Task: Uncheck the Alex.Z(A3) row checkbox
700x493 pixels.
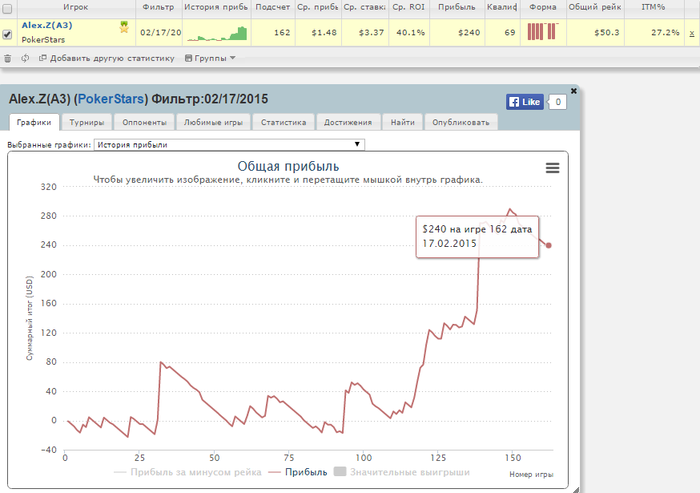Action: click(7, 34)
